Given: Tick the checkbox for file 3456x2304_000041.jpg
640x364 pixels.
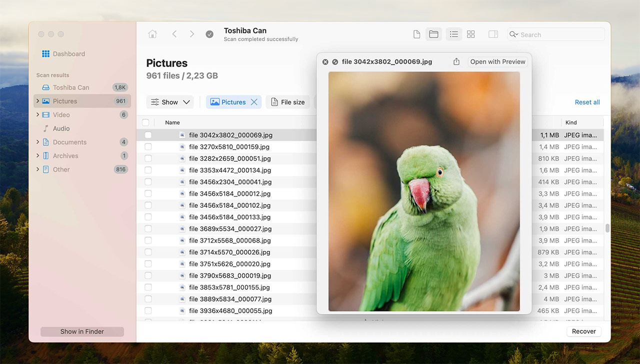Looking at the screenshot, I should pyautogui.click(x=148, y=182).
